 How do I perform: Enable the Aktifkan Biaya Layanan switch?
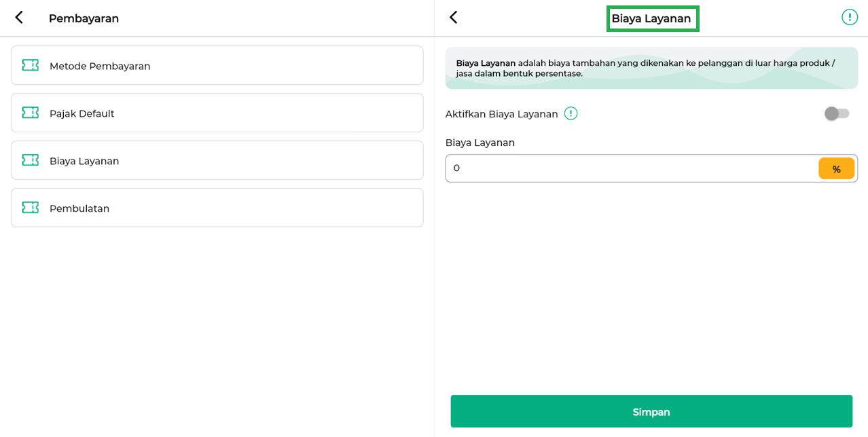coord(837,114)
